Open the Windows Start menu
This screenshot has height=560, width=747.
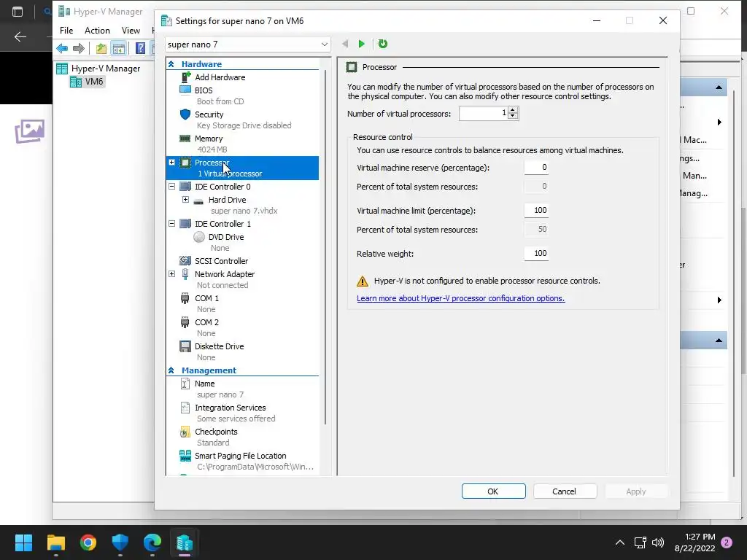(23, 542)
